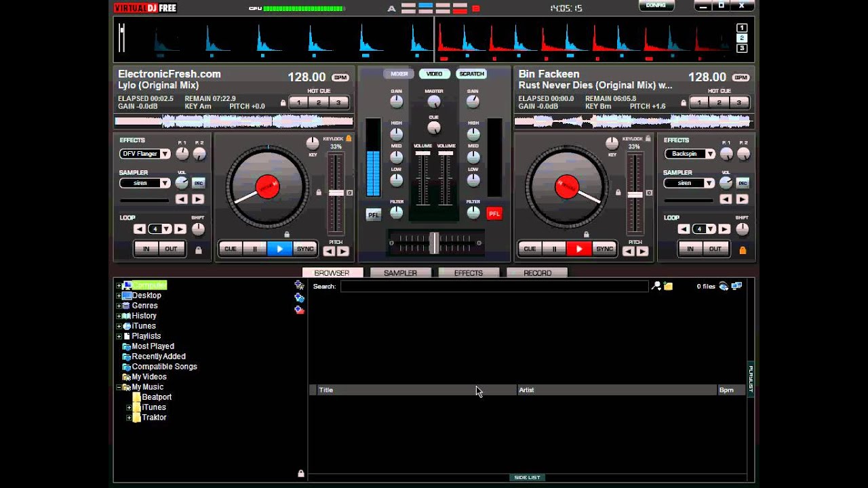Set left deck loop OUT point
This screenshot has width=868, height=488.
(171, 249)
